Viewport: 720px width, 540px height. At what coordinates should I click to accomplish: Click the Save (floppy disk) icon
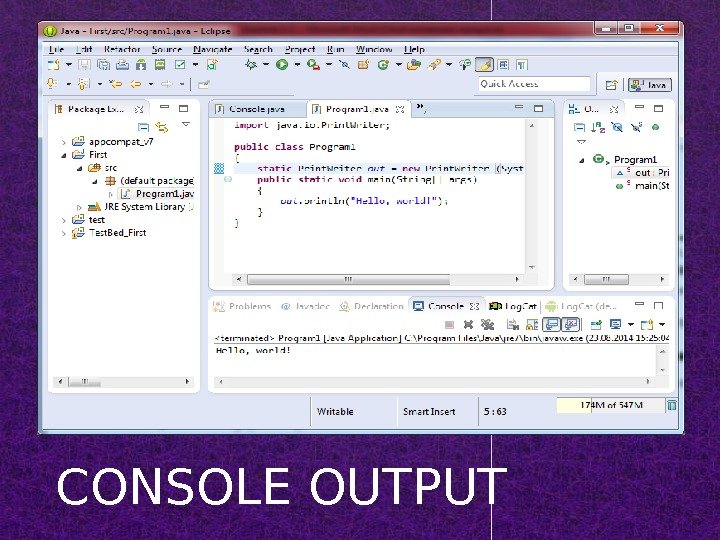84,65
